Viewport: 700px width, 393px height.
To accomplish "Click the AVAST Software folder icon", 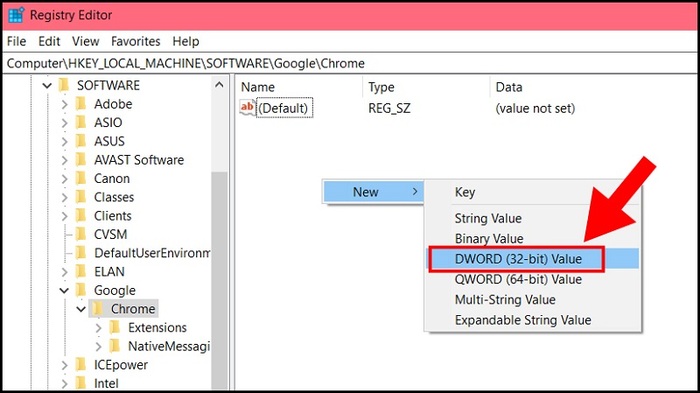I will click(x=81, y=159).
